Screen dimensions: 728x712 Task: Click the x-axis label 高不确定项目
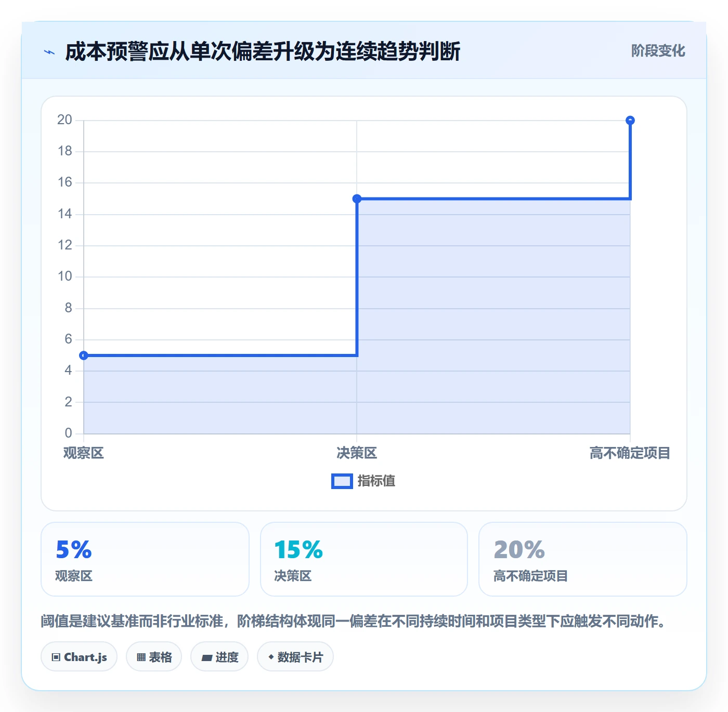[630, 453]
